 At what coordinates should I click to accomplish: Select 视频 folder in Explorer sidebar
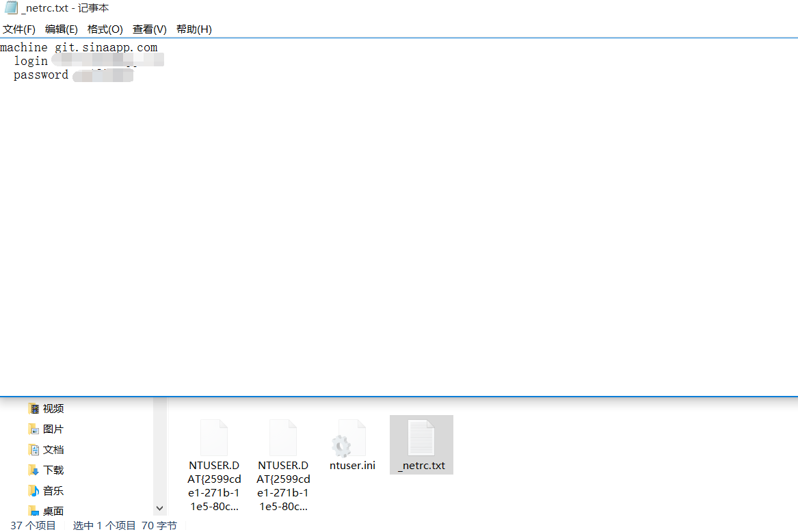tap(46, 409)
